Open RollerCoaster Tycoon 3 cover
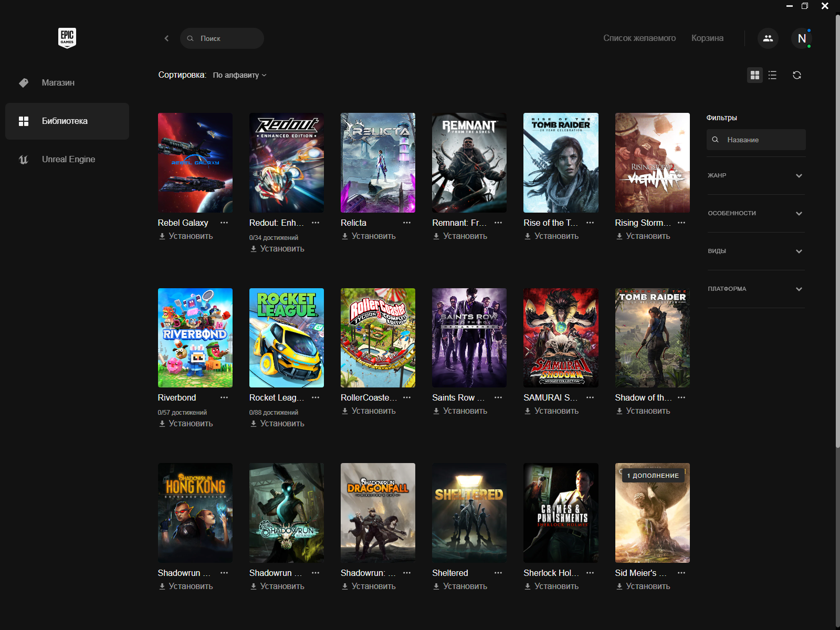 coord(378,338)
